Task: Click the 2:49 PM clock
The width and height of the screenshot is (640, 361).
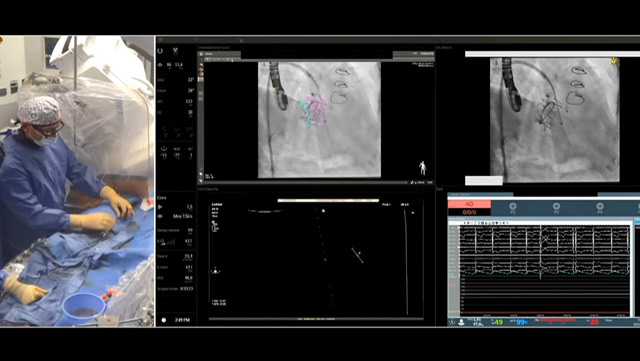Action: point(182,320)
